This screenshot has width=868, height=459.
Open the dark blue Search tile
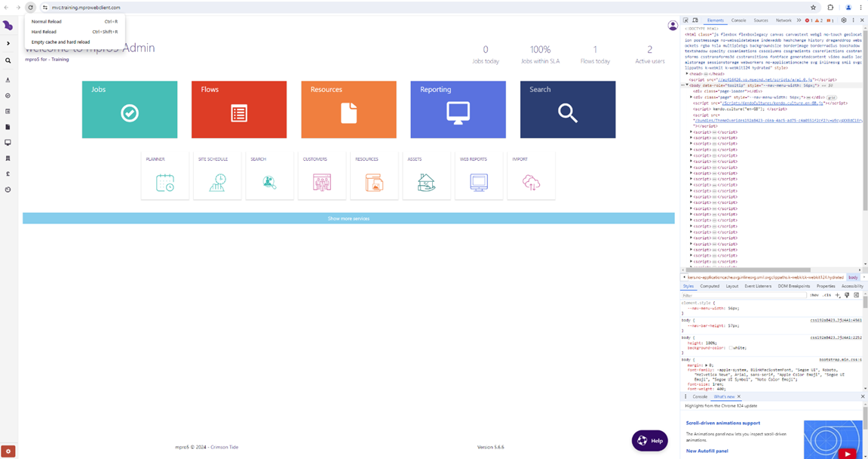567,109
